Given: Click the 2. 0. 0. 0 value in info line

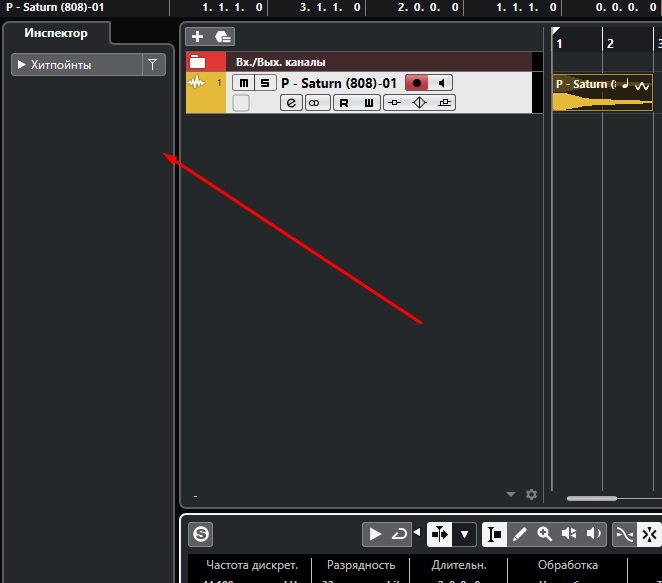Looking at the screenshot, I should pyautogui.click(x=428, y=7).
